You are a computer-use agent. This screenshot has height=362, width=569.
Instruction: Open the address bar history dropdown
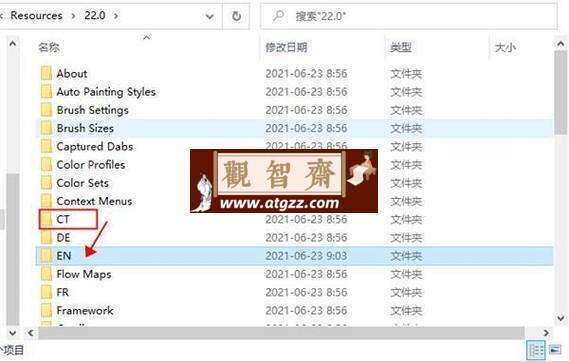click(x=209, y=16)
